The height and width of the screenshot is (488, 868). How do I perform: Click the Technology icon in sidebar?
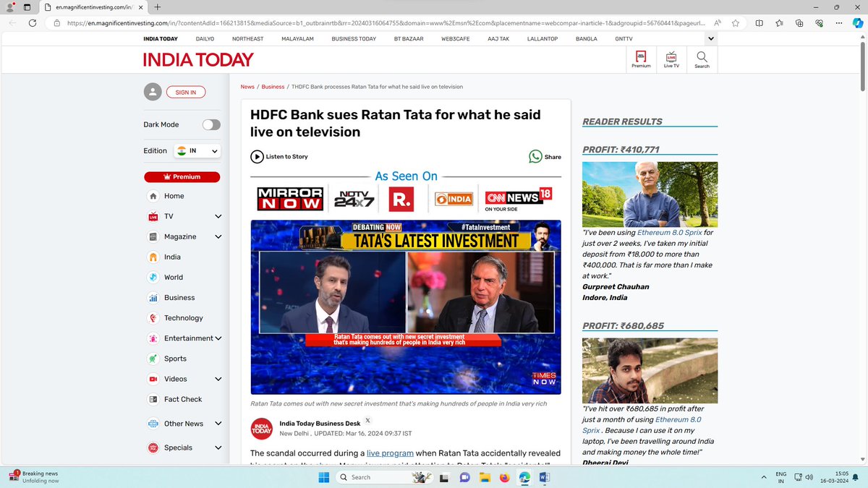click(x=153, y=317)
